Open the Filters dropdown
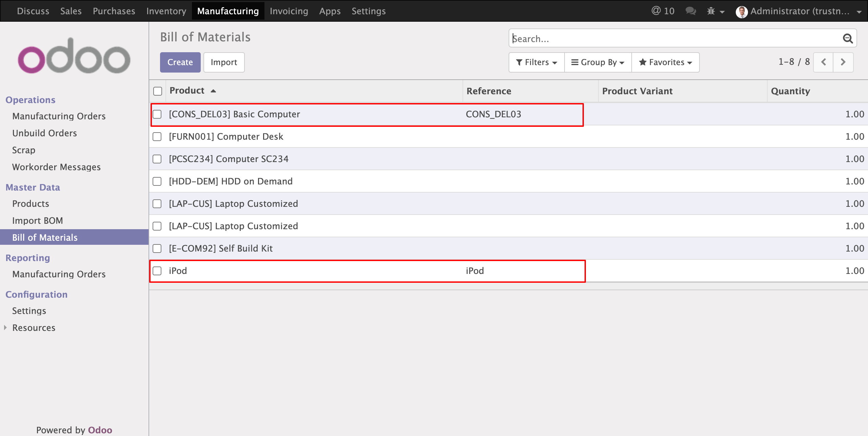Screen dimensions: 868x436 pyautogui.click(x=536, y=62)
